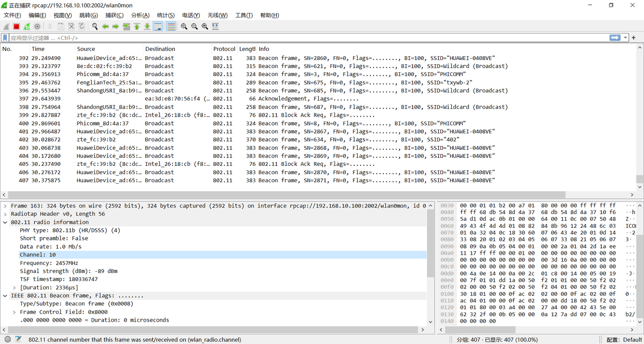Select packet 402 with SSID "402"
Image resolution: width=644 pixels, height=344 pixels.
[x=318, y=139]
